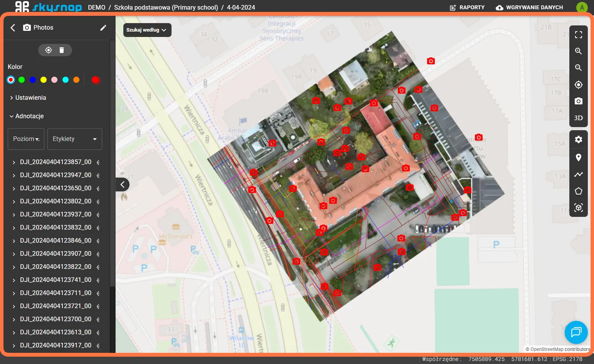Open the Etykiety dropdown

(75, 139)
